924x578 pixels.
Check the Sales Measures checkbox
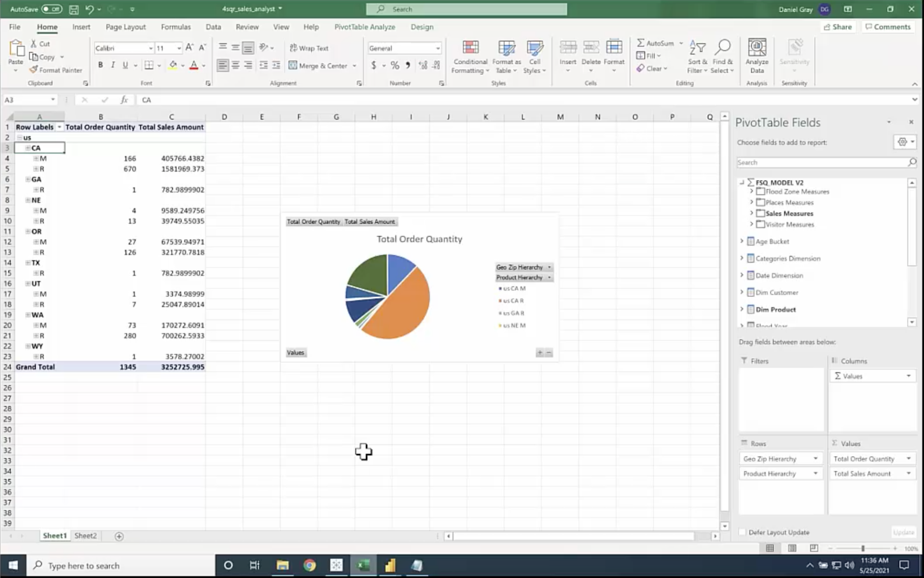coord(761,213)
